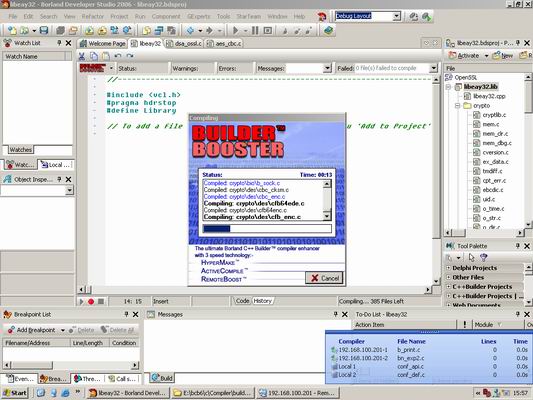533x400 pixels.
Task: Click the Paste icon in editor toolbar
Action: pos(106,56)
